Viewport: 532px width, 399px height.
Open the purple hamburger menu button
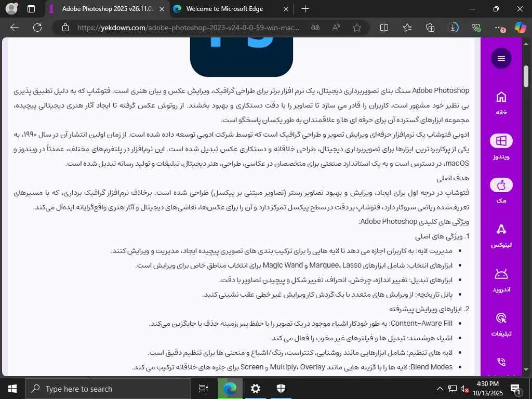click(x=501, y=58)
